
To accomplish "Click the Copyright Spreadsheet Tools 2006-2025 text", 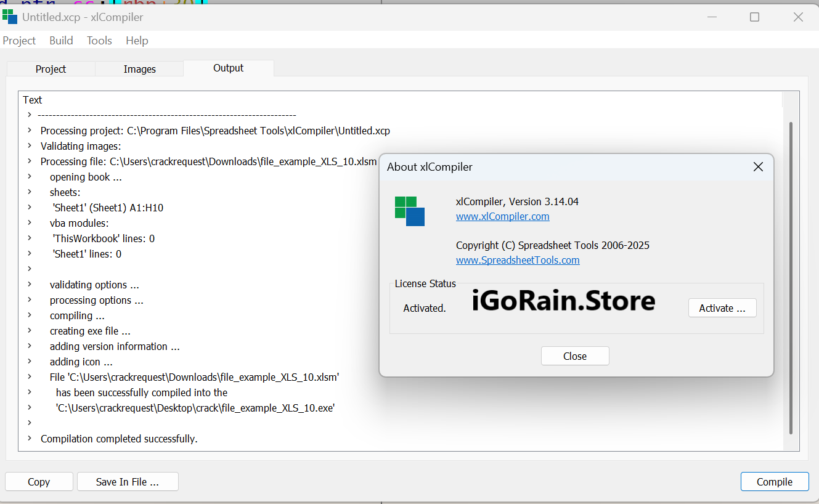I will point(553,245).
